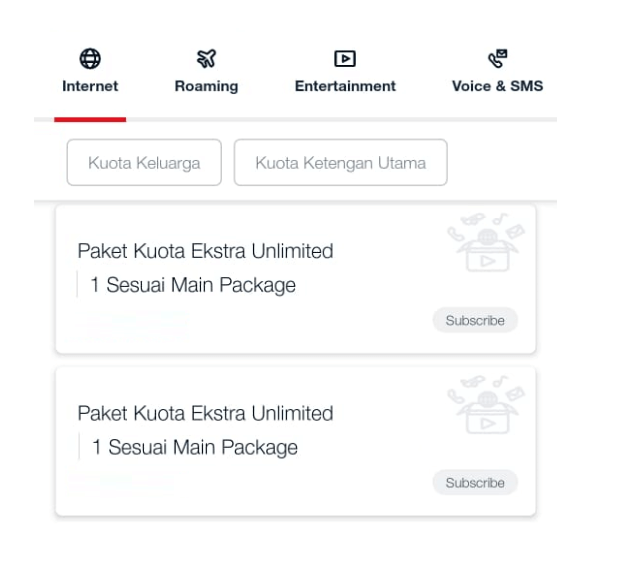Filter by Kuota Keluarga chip
Viewport: 629px width, 569px height.
pyautogui.click(x=144, y=163)
